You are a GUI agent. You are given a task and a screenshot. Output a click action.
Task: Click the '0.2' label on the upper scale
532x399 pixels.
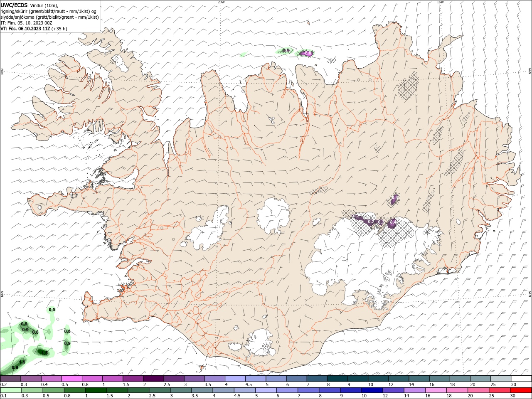[x=3, y=384]
